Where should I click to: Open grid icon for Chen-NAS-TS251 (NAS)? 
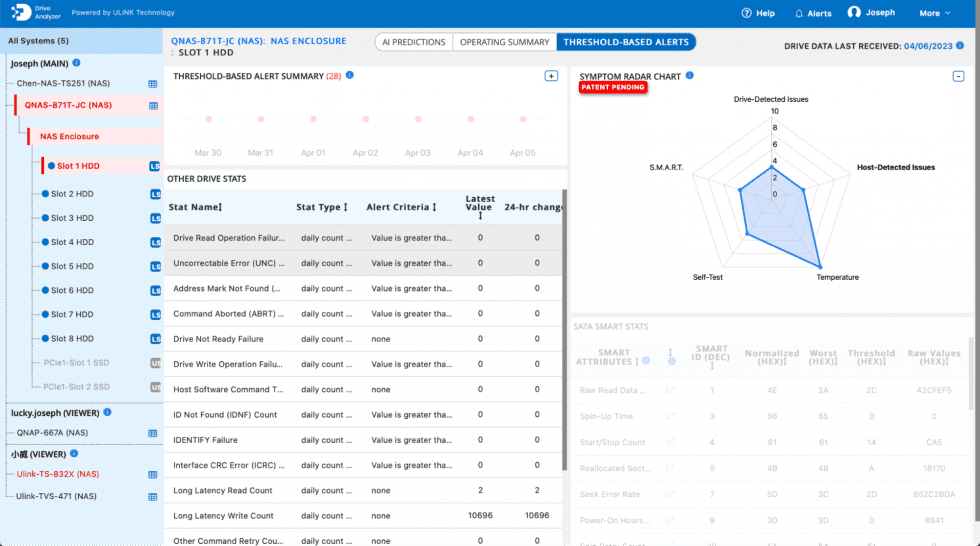(153, 84)
